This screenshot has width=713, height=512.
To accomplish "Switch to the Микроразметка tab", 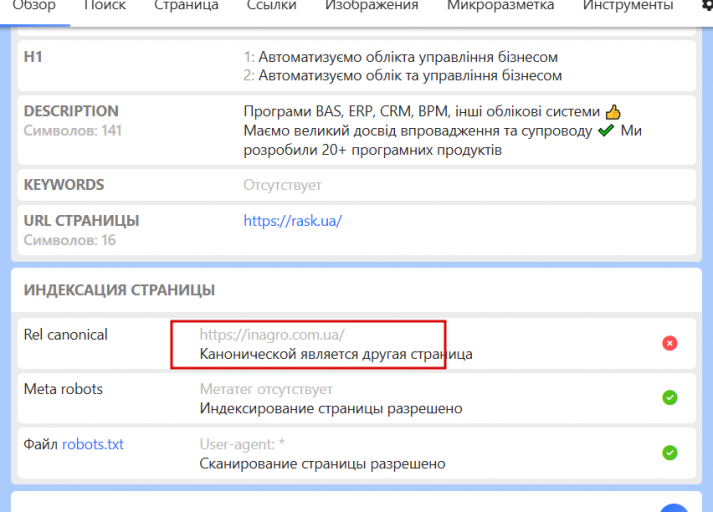I will tap(500, 6).
